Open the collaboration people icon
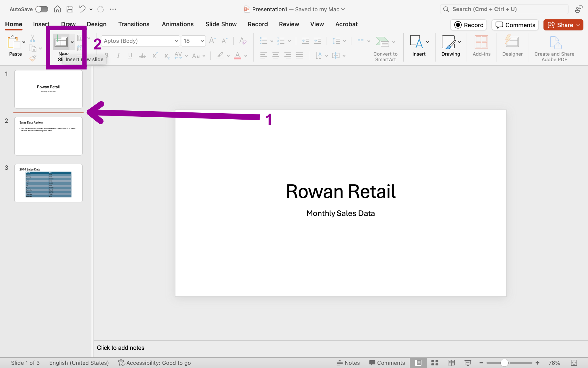Screen dimensions: 588x368 coord(579,9)
